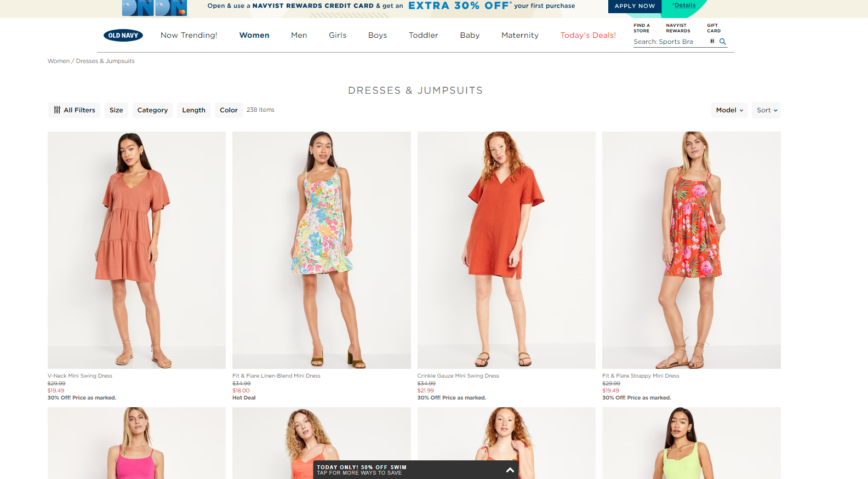This screenshot has height=479, width=868.
Task: Click Crinkle Gauze Mini Swing Dress title
Action: click(x=458, y=376)
